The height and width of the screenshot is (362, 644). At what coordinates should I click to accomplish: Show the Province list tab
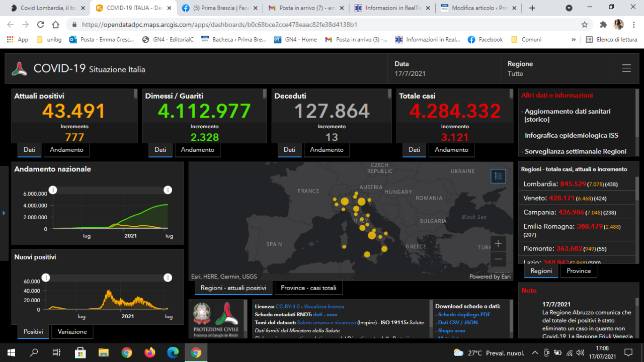click(579, 271)
